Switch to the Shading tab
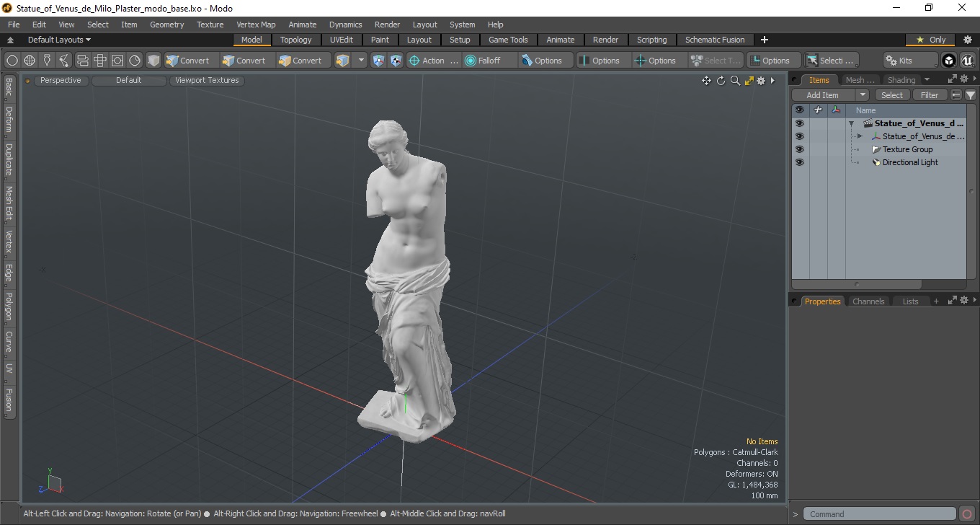 pyautogui.click(x=901, y=80)
